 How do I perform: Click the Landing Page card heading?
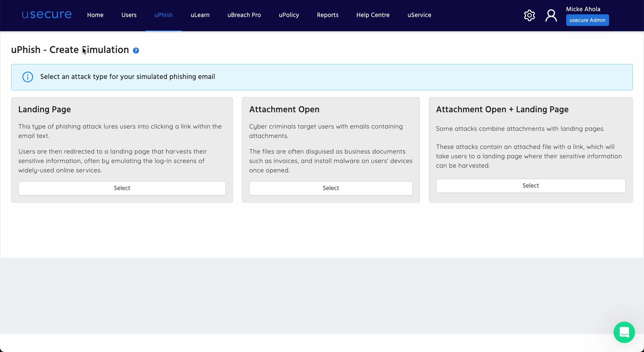[x=45, y=109]
